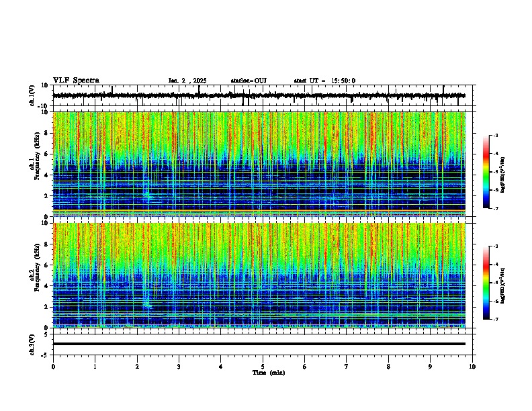Image resolution: width=532 pixels, height=411 pixels.
Task: Click time axis tick label "1"
Action: [x=95, y=367]
